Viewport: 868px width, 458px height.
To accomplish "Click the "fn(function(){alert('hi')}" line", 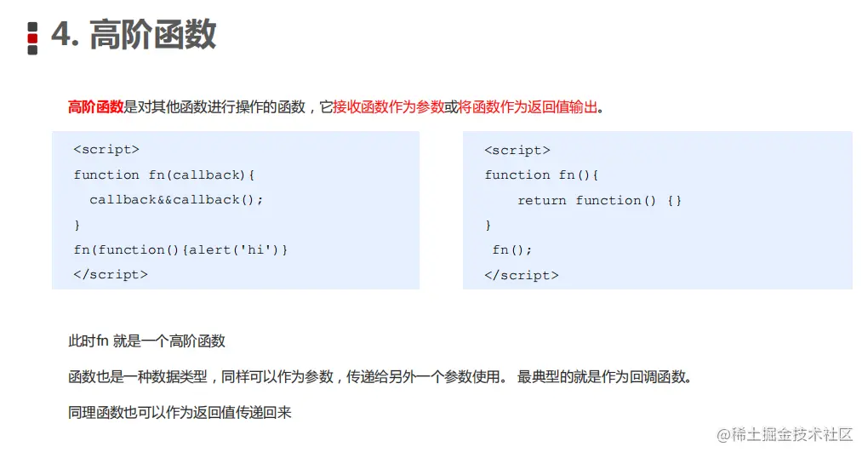I will point(180,249).
